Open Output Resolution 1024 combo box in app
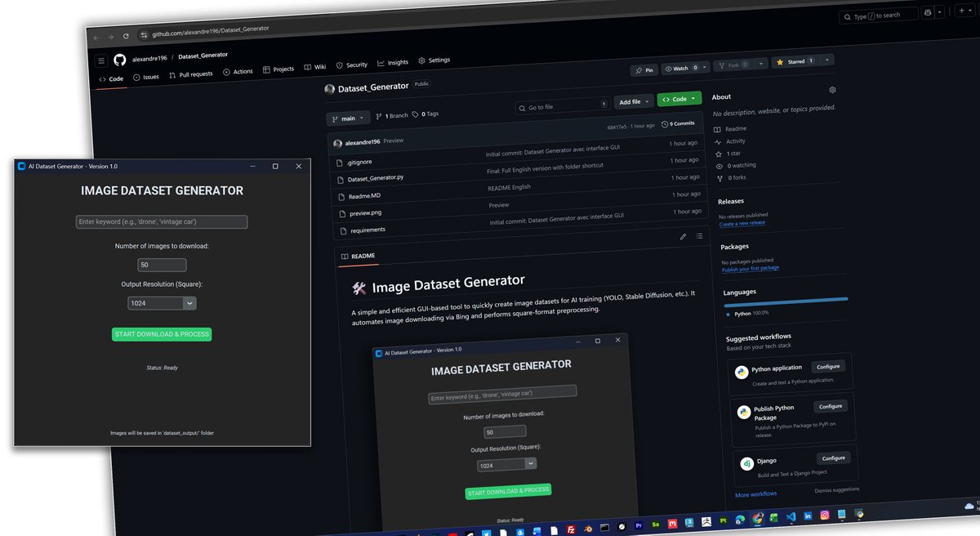This screenshot has height=536, width=980. (163, 303)
